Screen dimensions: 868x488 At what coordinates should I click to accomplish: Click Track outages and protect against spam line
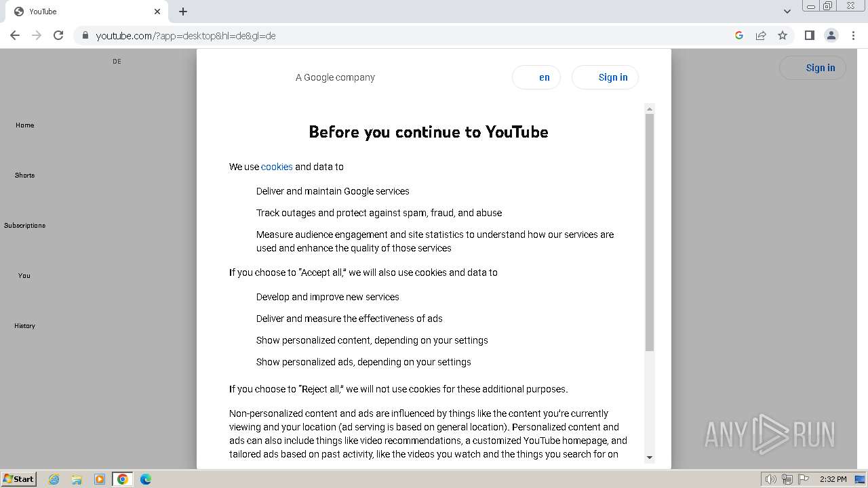pyautogui.click(x=379, y=213)
